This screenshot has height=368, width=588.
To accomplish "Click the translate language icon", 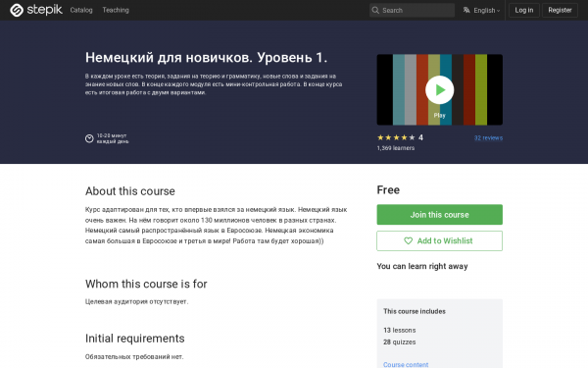I will (x=466, y=10).
